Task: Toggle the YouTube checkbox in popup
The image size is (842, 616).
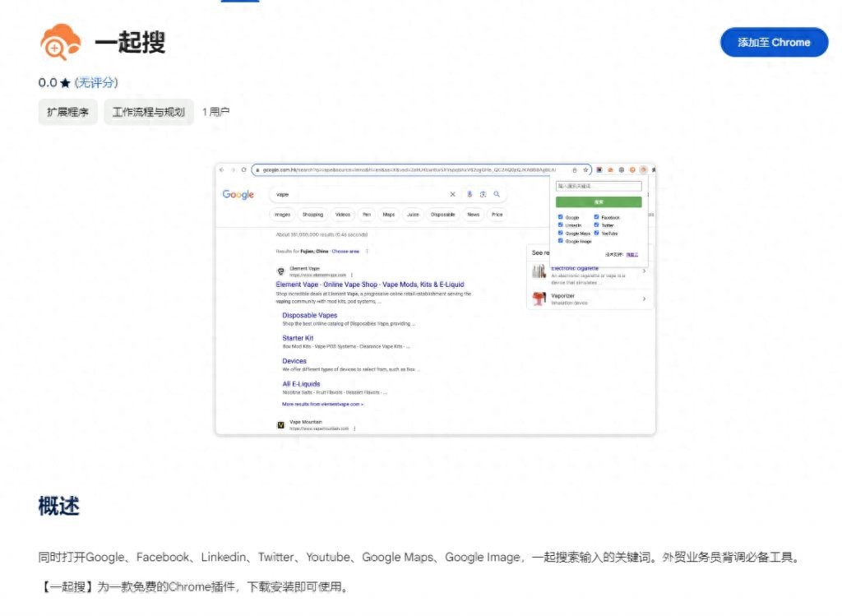Action: click(x=597, y=234)
